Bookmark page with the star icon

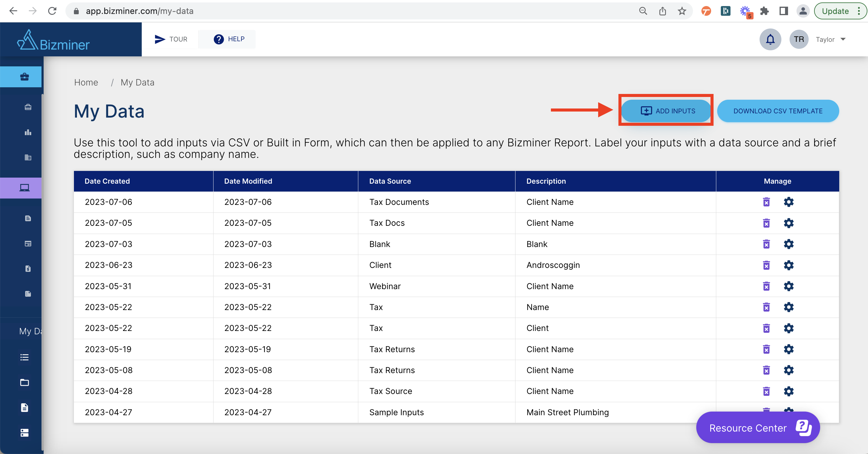coord(682,11)
